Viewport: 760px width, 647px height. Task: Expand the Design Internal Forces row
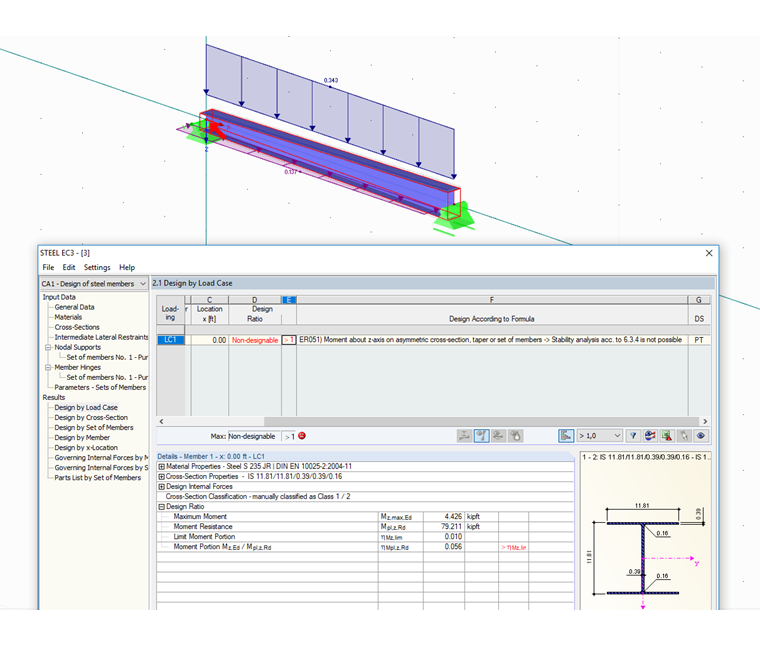click(x=161, y=486)
